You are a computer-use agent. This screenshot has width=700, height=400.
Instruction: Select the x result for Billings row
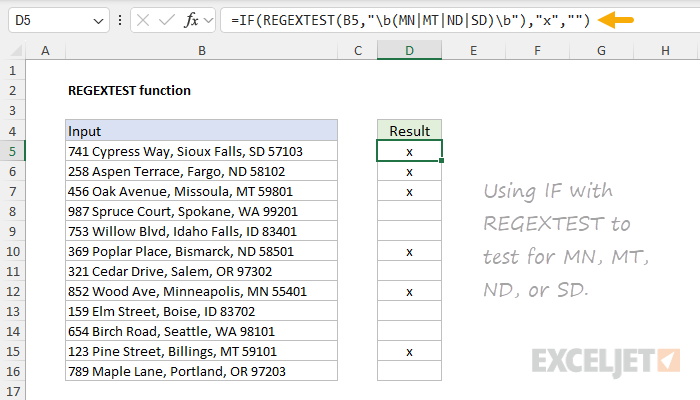409,351
